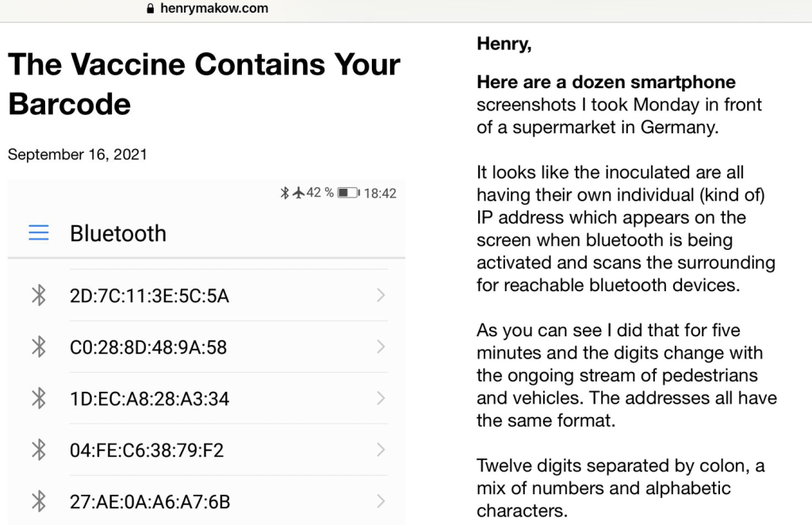The width and height of the screenshot is (812, 525).
Task: Click the September 16, 2021 date
Action: point(78,155)
